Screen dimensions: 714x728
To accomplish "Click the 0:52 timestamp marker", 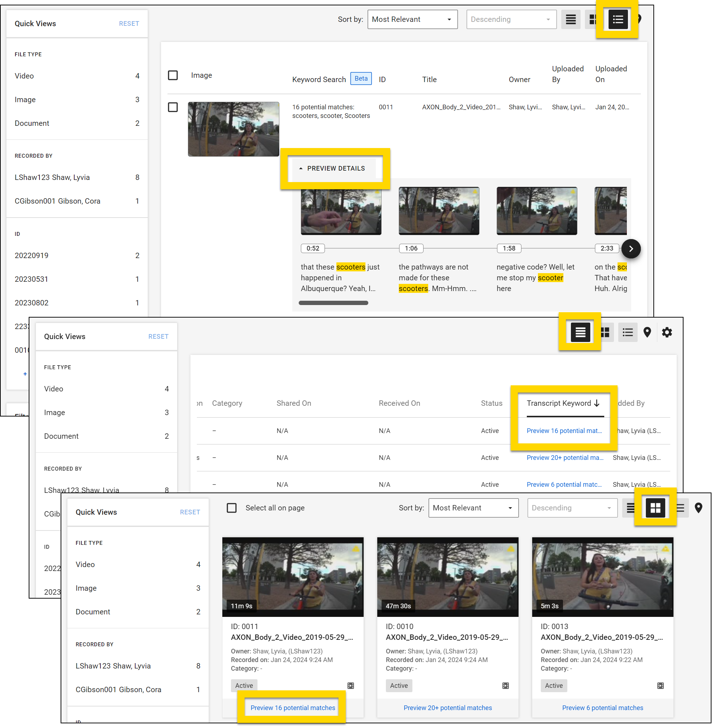I will coord(313,248).
